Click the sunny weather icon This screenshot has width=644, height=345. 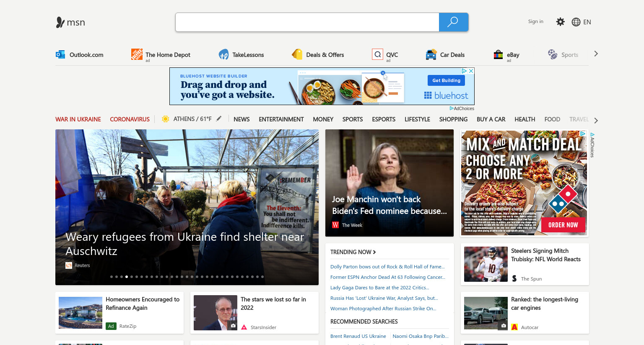point(165,119)
